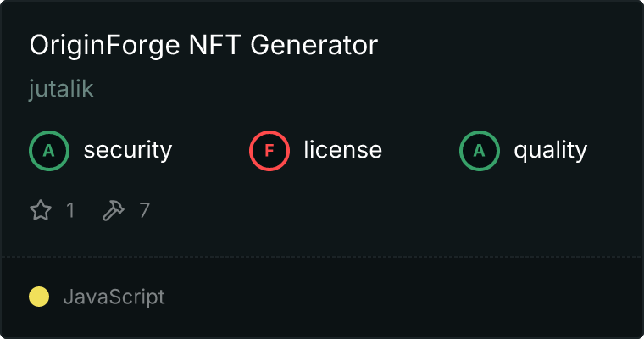Select the license label text

(x=342, y=151)
